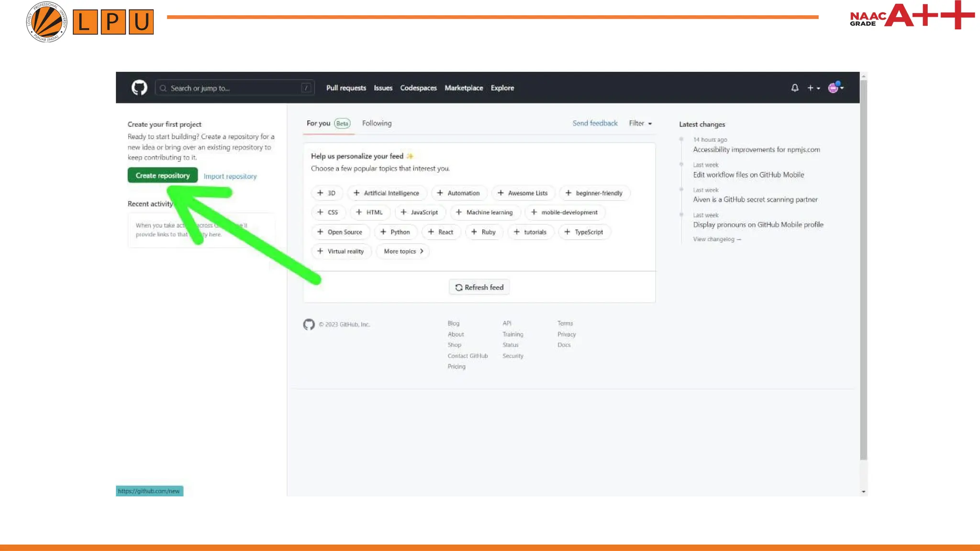Click the search magnifier icon

point(163,88)
